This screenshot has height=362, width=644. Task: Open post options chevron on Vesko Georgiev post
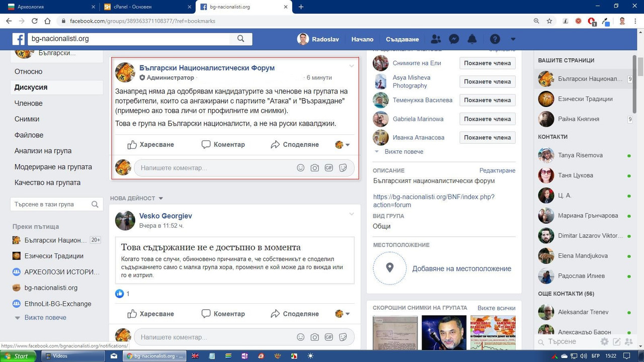pyautogui.click(x=352, y=214)
